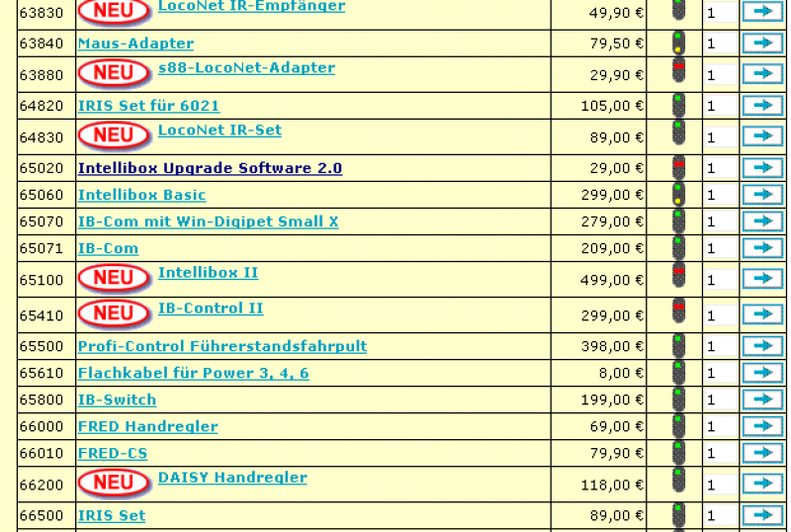This screenshot has width=791, height=532.
Task: Select the price 8,00 €
Action: [621, 374]
